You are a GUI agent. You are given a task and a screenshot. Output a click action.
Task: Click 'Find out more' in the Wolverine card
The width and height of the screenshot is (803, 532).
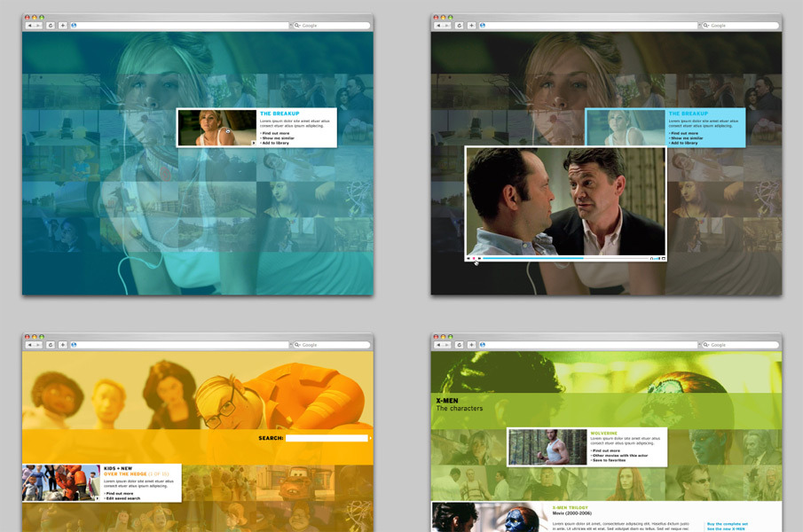[605, 450]
